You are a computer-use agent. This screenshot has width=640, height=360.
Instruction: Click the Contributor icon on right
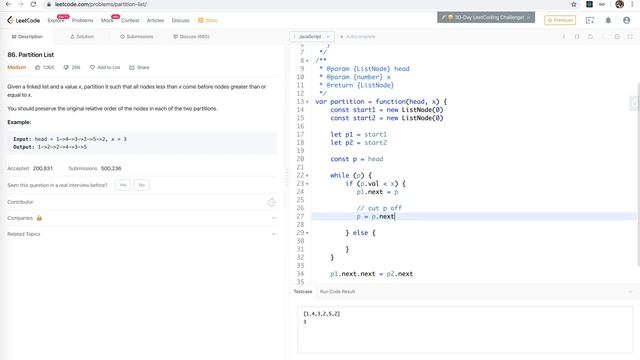[272, 202]
